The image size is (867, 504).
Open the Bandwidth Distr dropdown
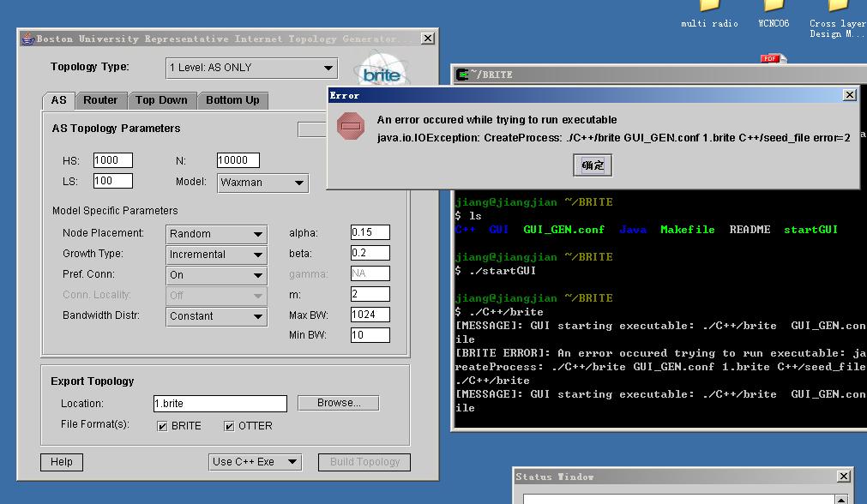click(x=216, y=316)
